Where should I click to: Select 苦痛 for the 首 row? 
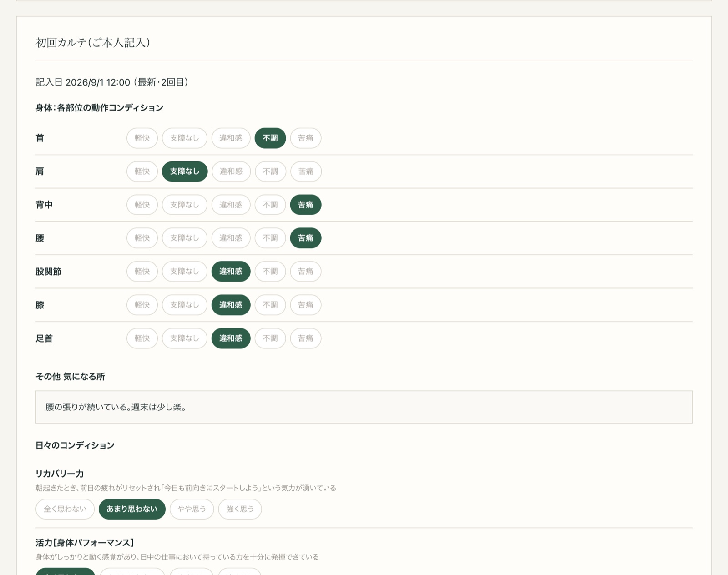pyautogui.click(x=306, y=138)
